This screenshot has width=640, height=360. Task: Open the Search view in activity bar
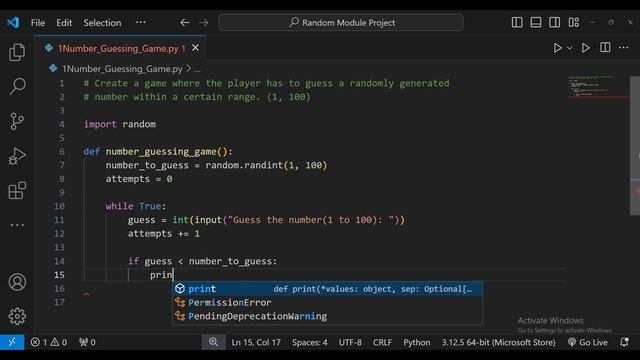click(x=17, y=86)
